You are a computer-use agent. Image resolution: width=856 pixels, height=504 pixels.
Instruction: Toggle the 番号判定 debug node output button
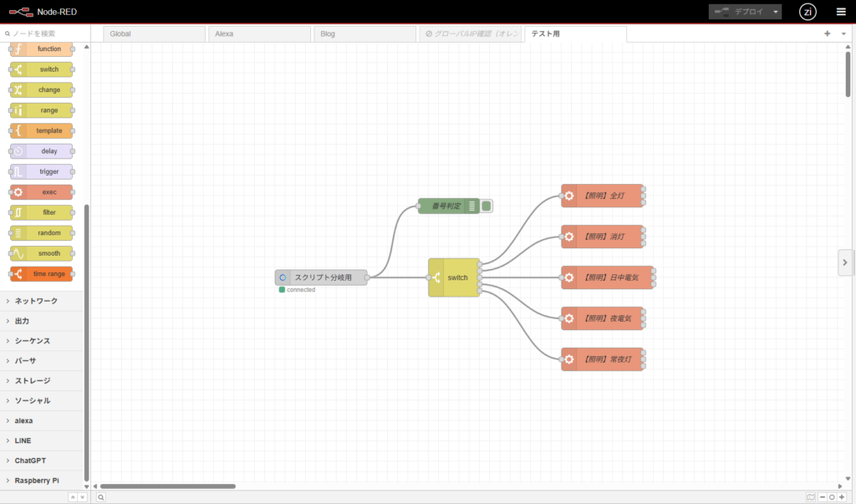[487, 206]
